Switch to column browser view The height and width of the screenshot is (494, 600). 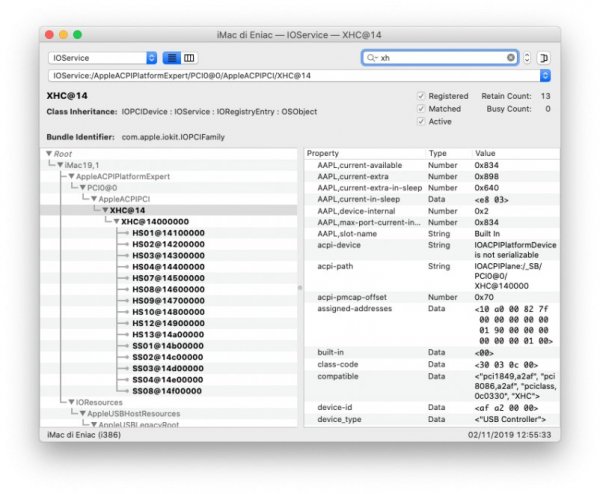coord(190,58)
